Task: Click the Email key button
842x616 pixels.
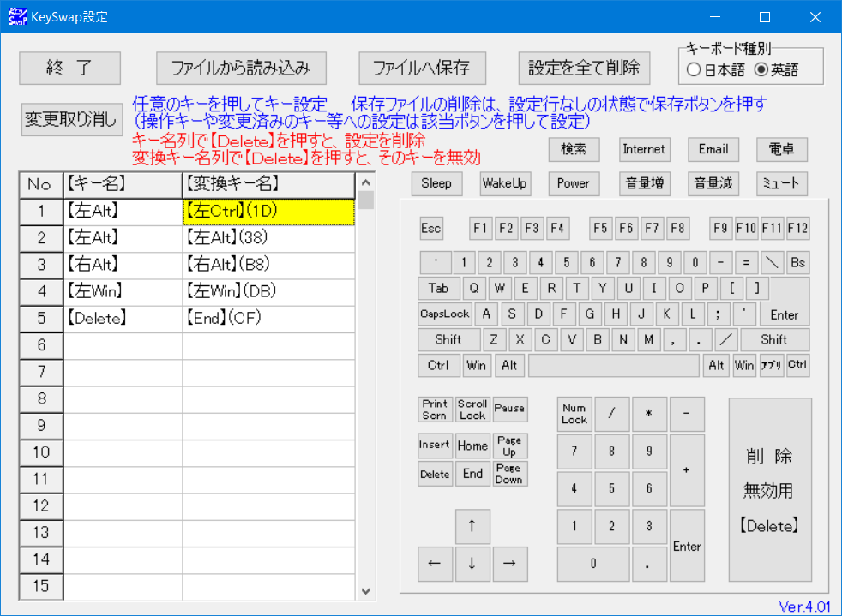Action: coord(713,149)
